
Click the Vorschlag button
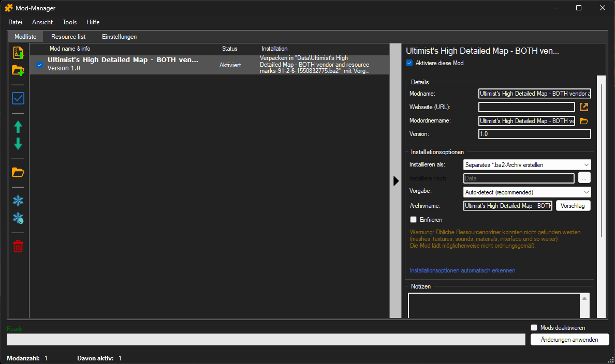(573, 206)
